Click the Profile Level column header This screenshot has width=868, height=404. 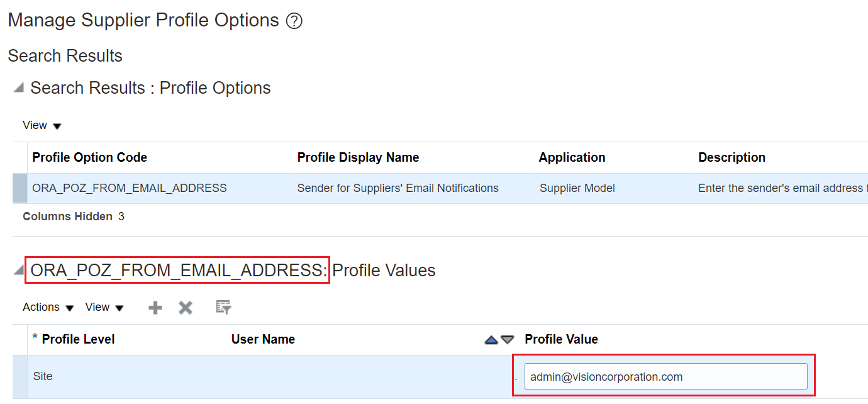[78, 340]
